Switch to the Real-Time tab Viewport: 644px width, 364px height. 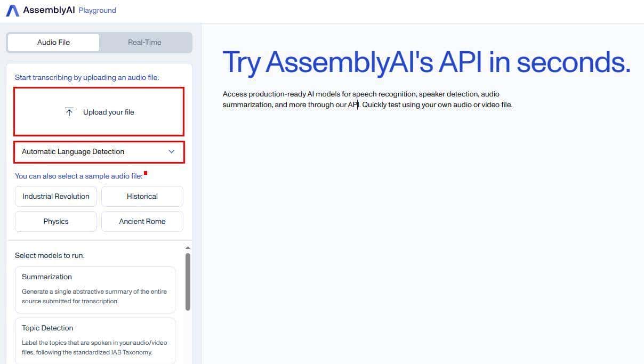click(144, 42)
